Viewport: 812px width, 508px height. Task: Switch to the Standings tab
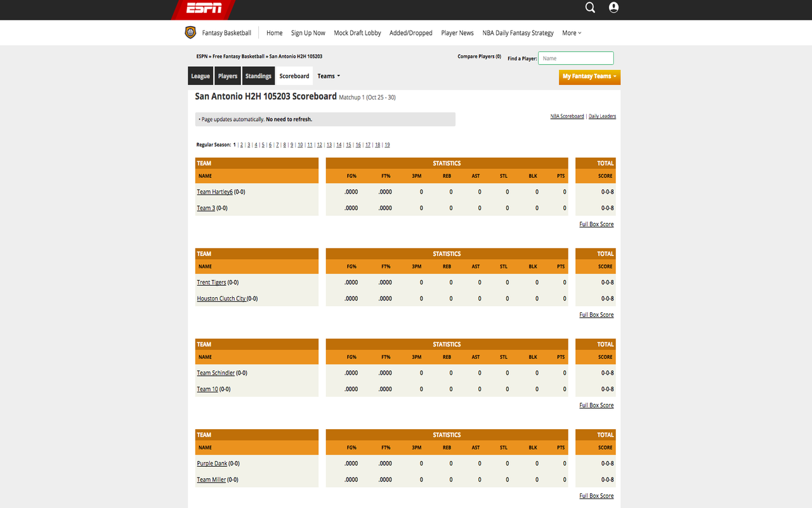258,76
